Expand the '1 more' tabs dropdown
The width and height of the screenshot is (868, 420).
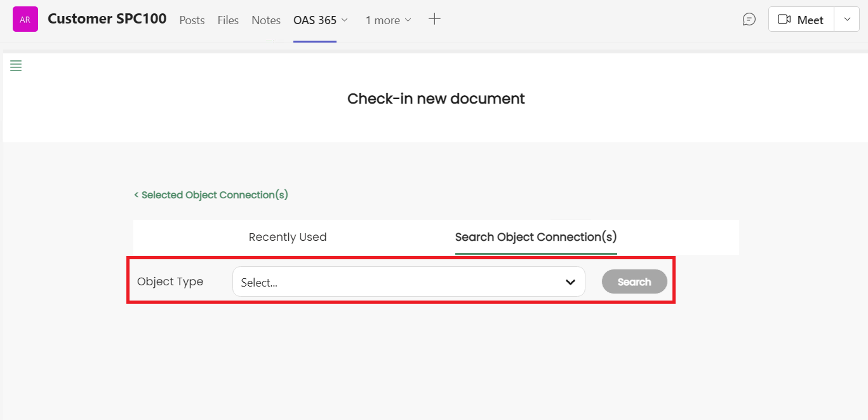point(388,20)
